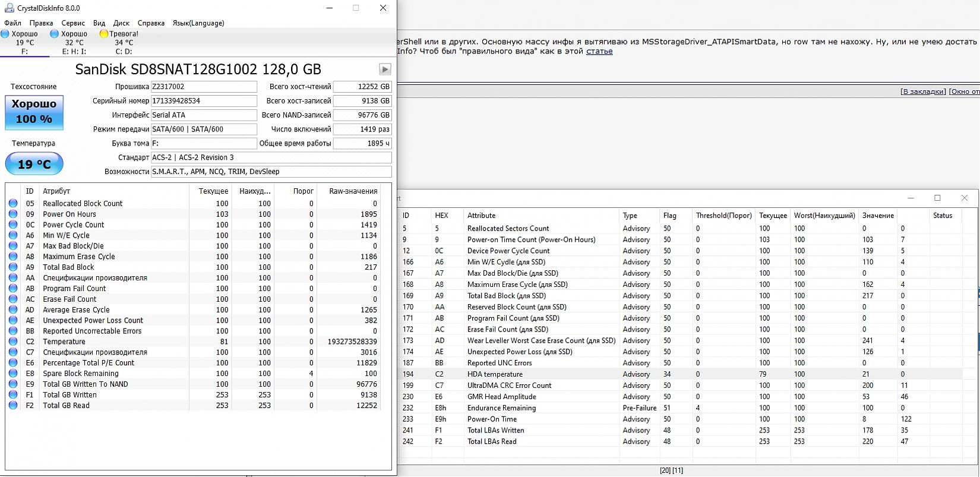Click status orb for Reallocated Block Count
The width and height of the screenshot is (980, 477).
(13, 203)
